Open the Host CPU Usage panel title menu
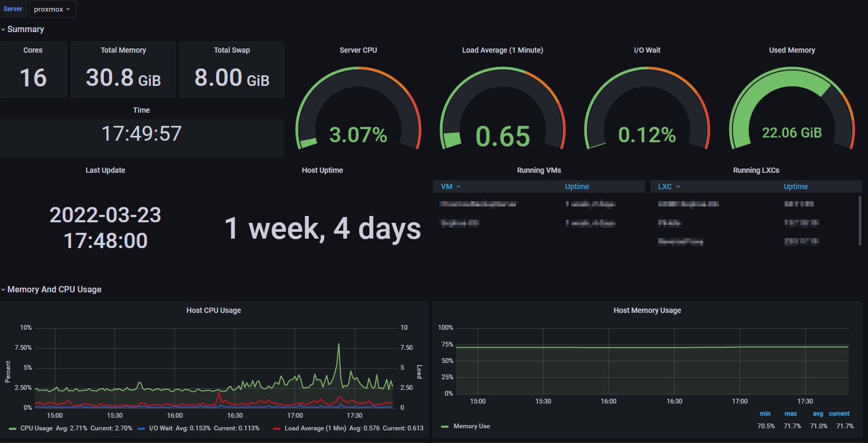The height and width of the screenshot is (443, 868). pyautogui.click(x=213, y=310)
